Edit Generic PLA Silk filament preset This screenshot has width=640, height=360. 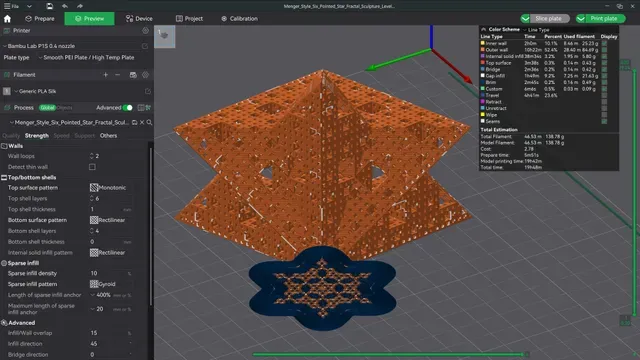(x=148, y=91)
